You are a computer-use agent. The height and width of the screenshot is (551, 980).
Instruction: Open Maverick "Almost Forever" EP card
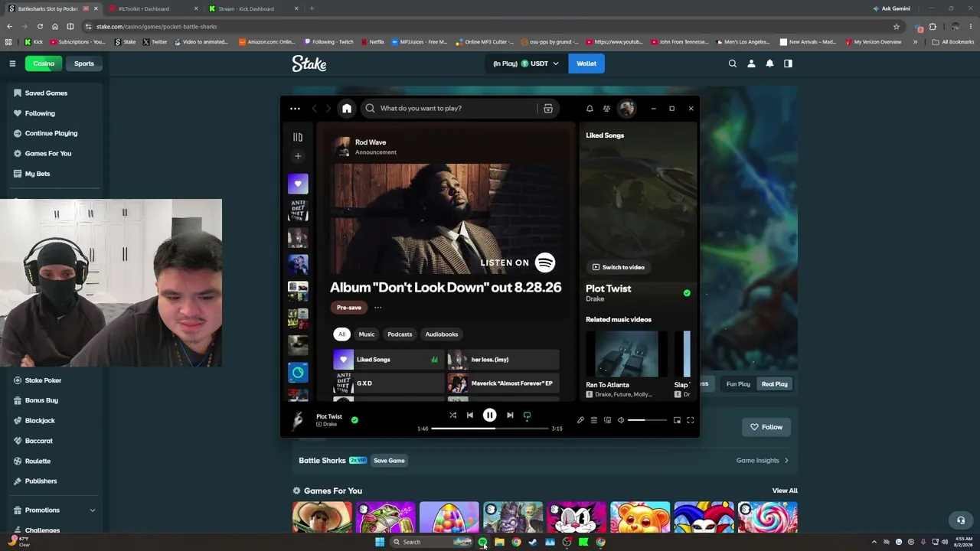coord(503,383)
